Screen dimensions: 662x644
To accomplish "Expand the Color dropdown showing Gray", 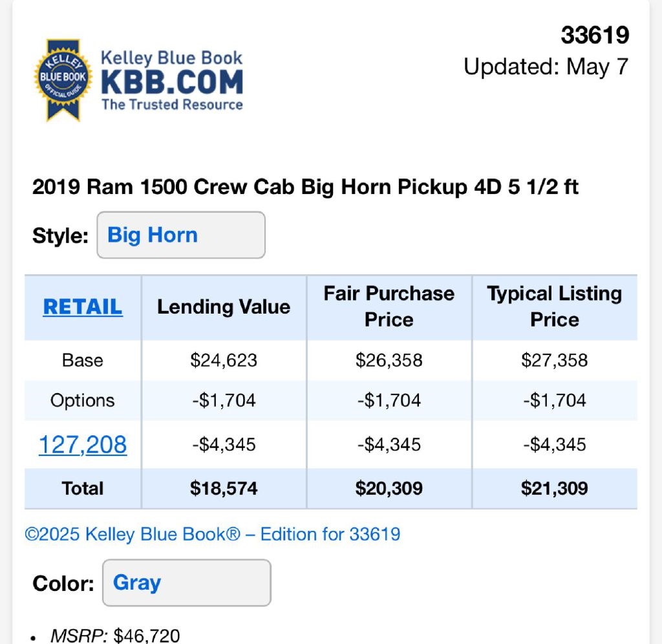I will coord(186,583).
